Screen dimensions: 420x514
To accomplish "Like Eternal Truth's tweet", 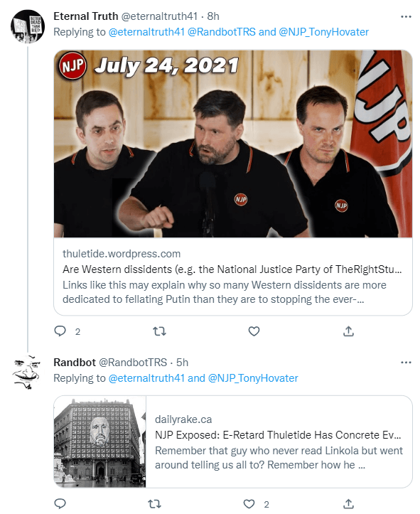I will pos(254,331).
